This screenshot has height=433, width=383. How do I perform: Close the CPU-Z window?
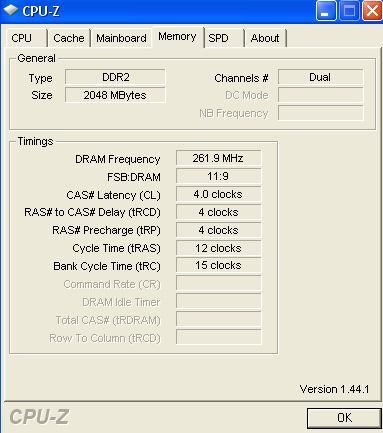coord(372,11)
